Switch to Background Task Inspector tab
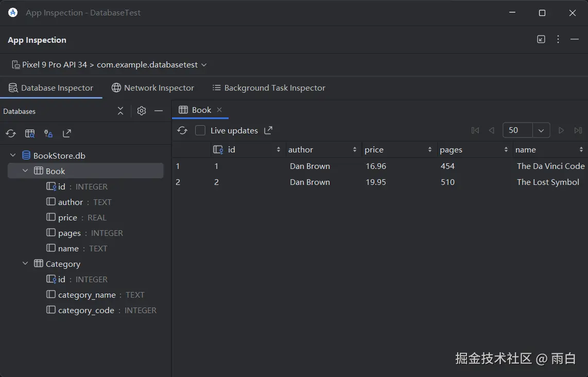588x377 pixels. (x=269, y=88)
